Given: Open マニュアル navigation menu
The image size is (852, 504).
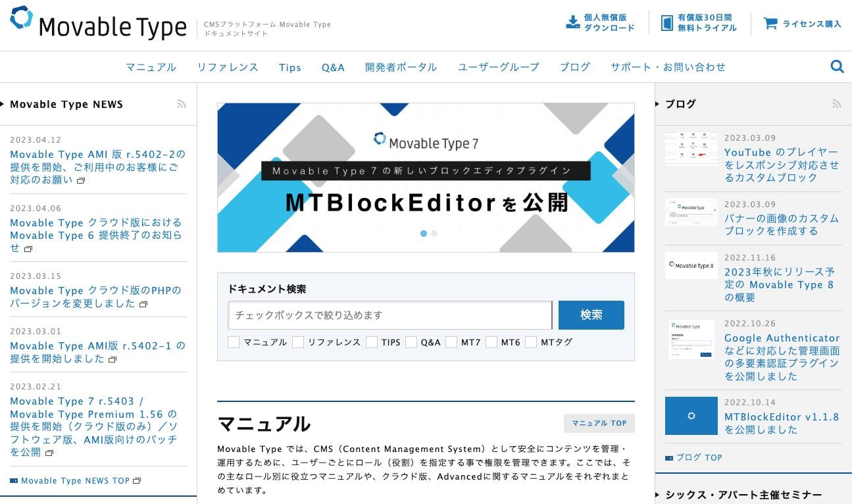Looking at the screenshot, I should pos(151,67).
